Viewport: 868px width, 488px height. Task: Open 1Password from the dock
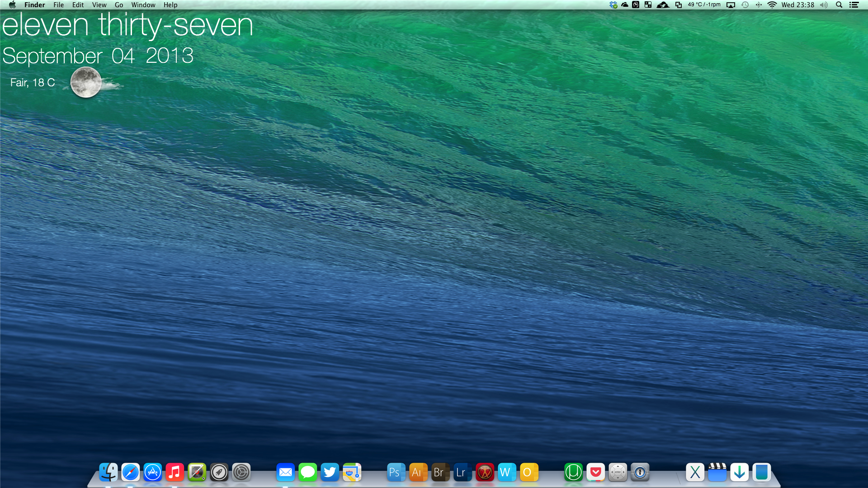click(x=640, y=472)
